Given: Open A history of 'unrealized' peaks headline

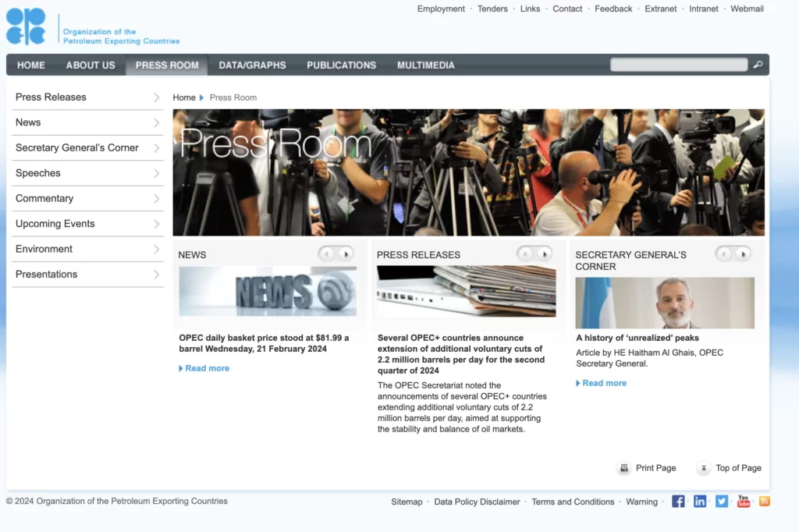Looking at the screenshot, I should (x=637, y=338).
